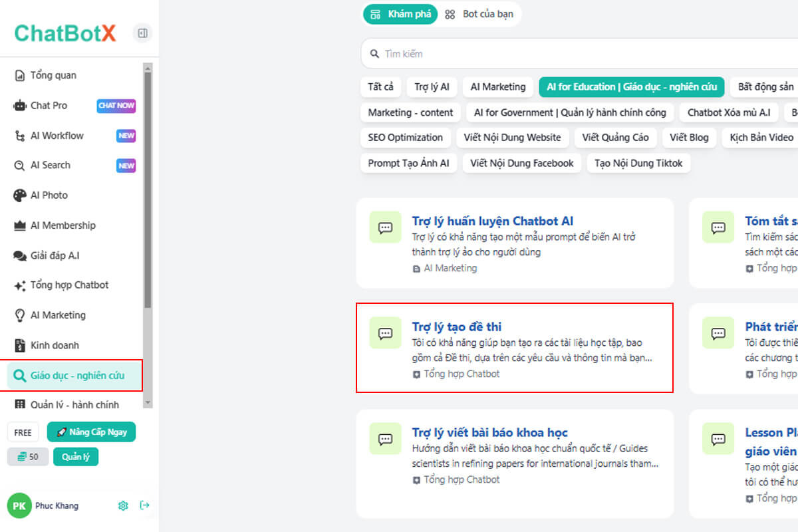This screenshot has width=798, height=532.
Task: Click the logout icon at the sidebar bottom
Action: click(144, 505)
